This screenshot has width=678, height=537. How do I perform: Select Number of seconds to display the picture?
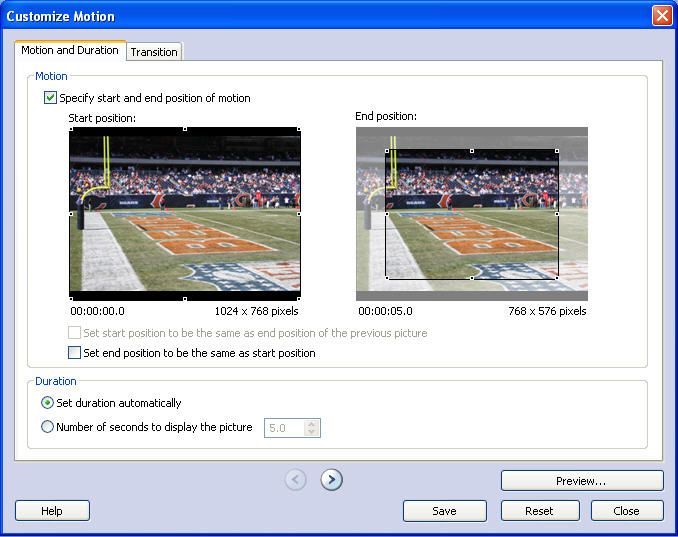(47, 427)
